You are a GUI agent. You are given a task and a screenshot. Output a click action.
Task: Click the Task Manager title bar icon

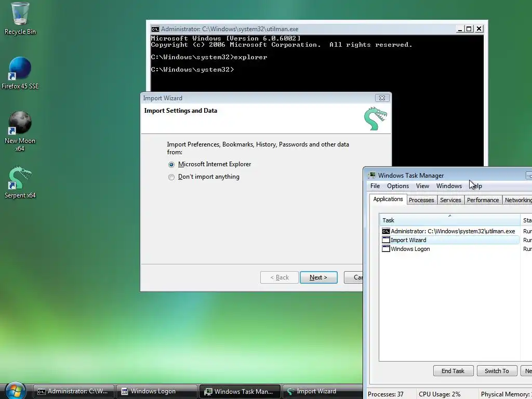click(x=372, y=176)
